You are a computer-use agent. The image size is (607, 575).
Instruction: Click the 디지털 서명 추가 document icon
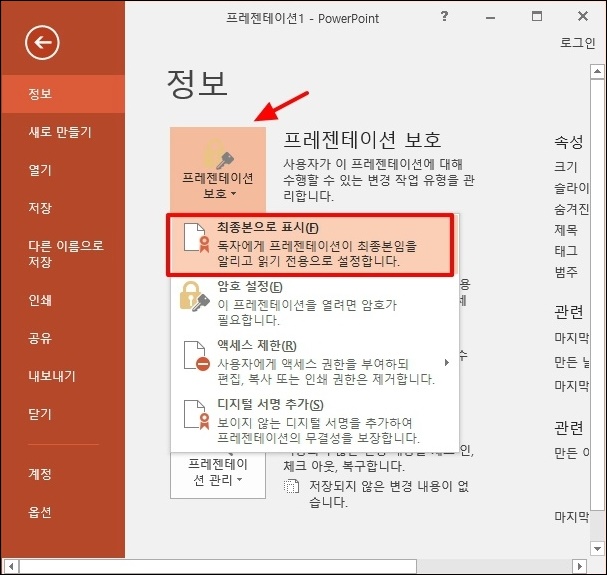point(197,415)
